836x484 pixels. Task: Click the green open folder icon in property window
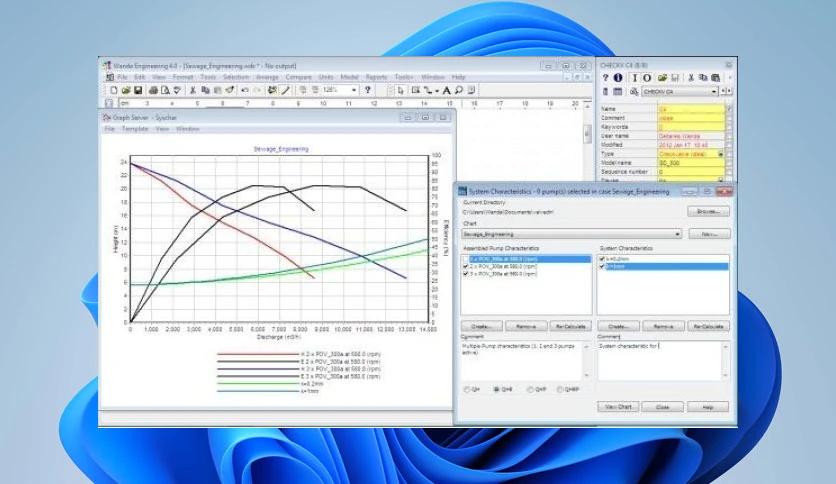(662, 78)
